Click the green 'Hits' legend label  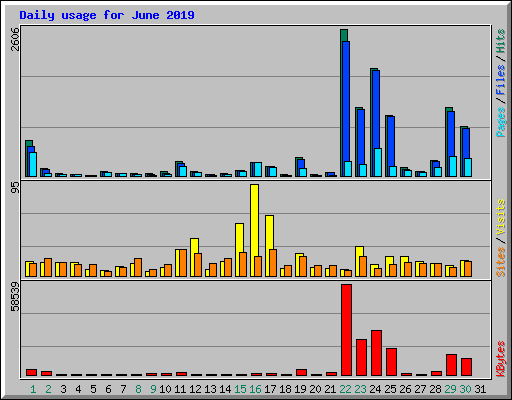[501, 41]
